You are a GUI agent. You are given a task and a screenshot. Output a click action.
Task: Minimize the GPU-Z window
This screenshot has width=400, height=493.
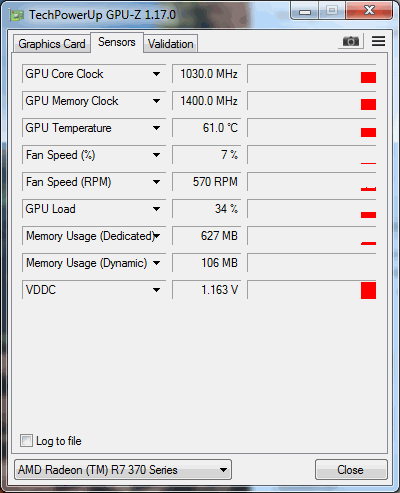(305, 11)
